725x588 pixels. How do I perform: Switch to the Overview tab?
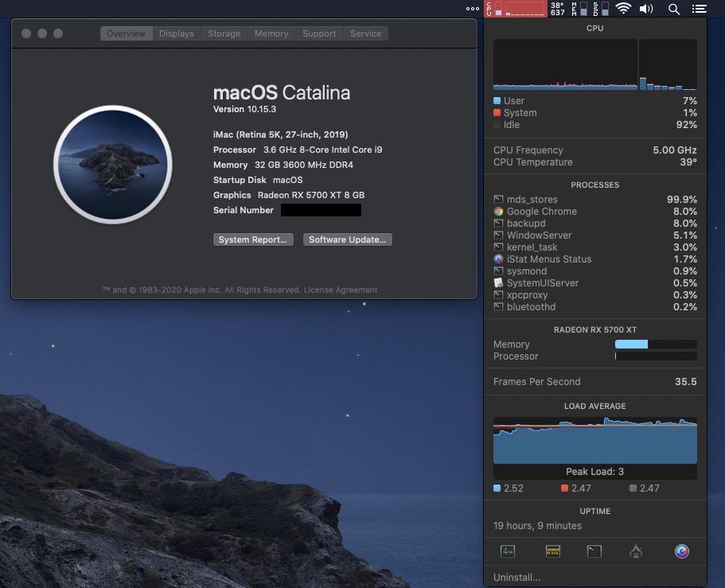pyautogui.click(x=127, y=33)
